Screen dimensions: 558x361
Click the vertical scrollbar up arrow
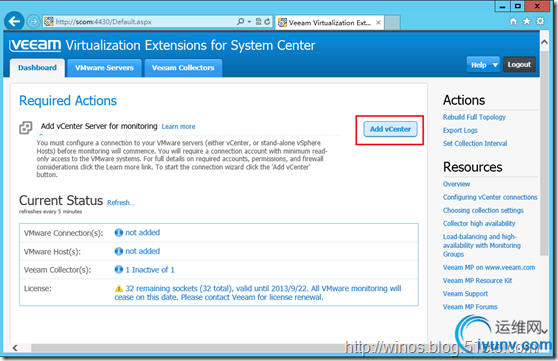pos(544,42)
